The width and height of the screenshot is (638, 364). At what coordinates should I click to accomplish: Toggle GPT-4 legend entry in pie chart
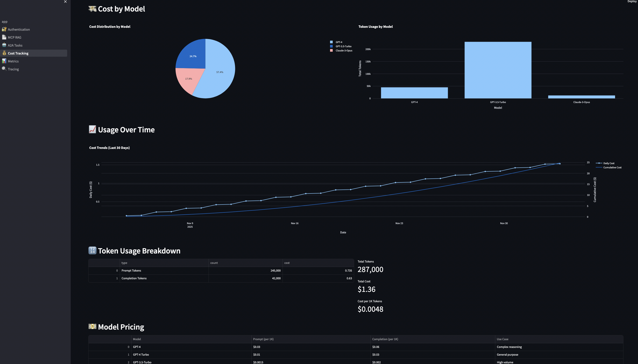339,42
